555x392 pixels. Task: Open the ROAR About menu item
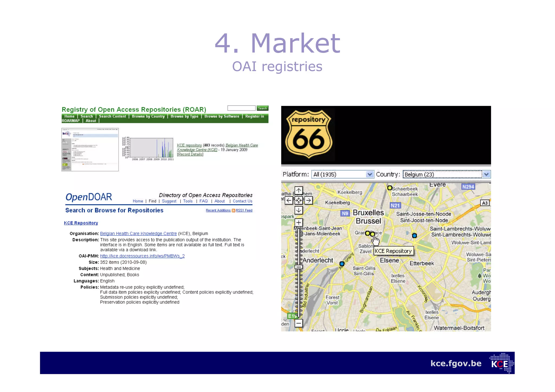91,121
